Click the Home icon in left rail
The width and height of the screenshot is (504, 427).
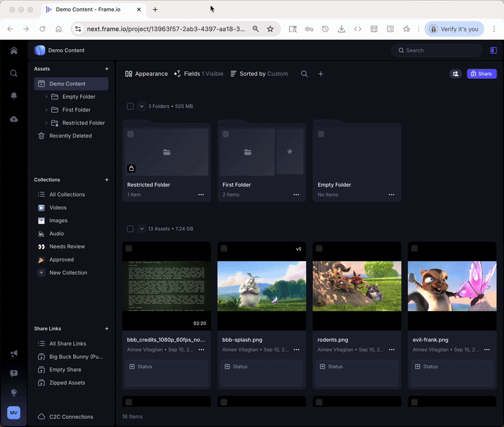14,50
